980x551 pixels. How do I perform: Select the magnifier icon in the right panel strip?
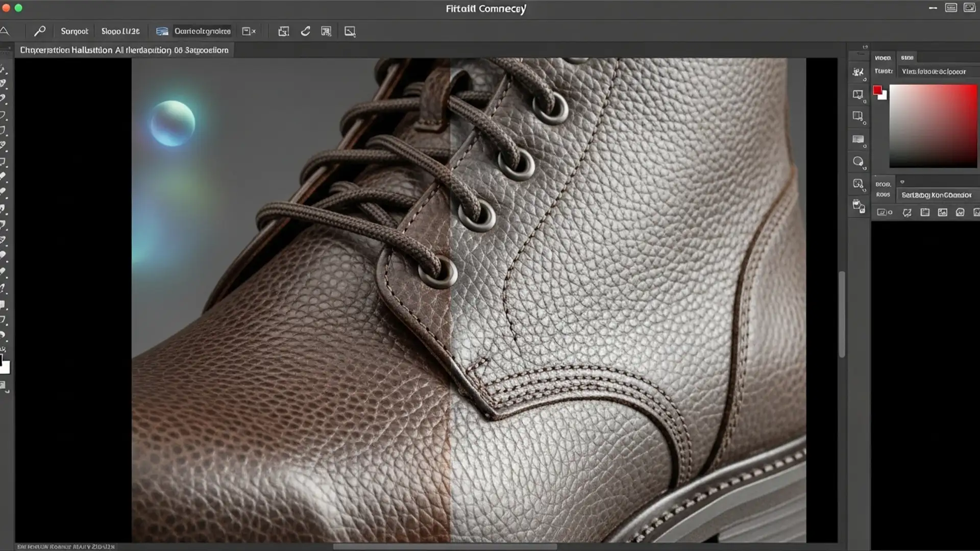click(x=859, y=162)
